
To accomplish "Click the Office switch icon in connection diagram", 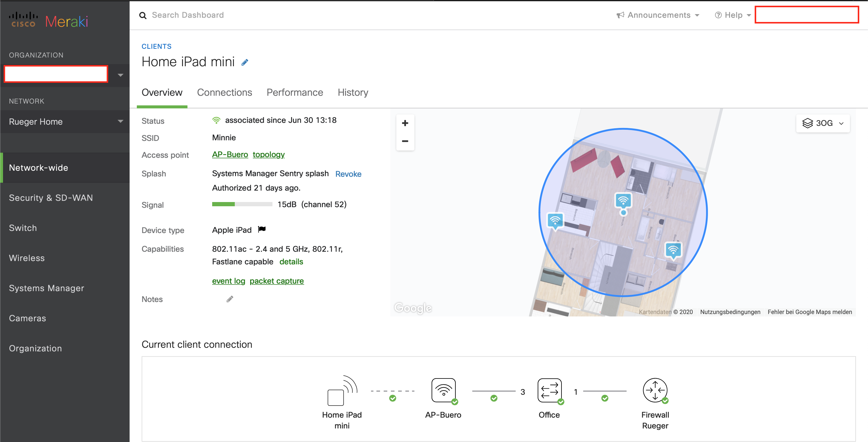I will (x=549, y=391).
